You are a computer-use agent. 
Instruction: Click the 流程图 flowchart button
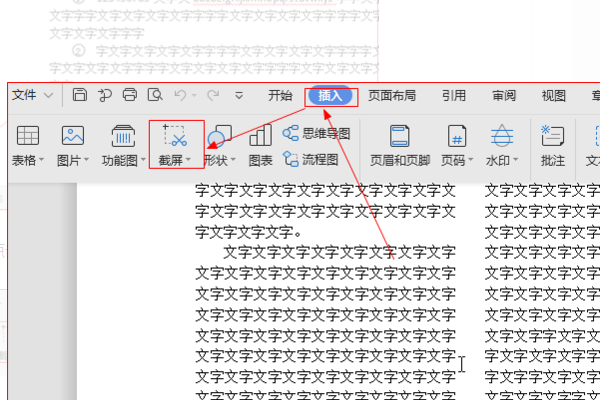310,159
